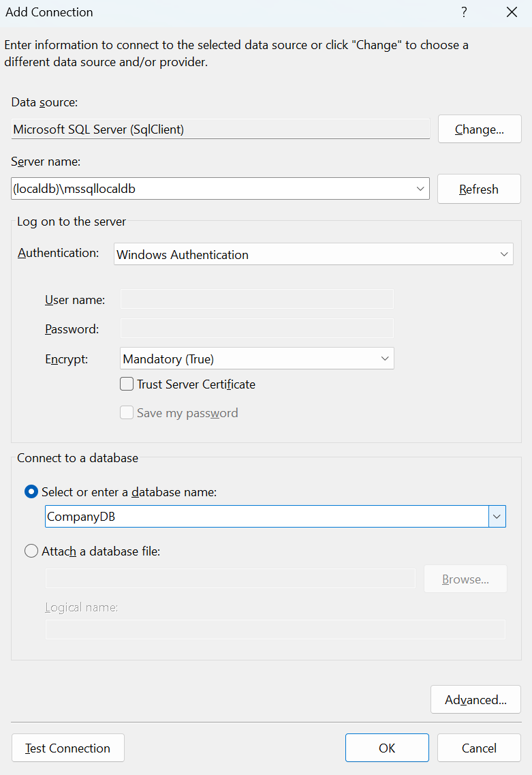Refresh the server name list

click(479, 189)
